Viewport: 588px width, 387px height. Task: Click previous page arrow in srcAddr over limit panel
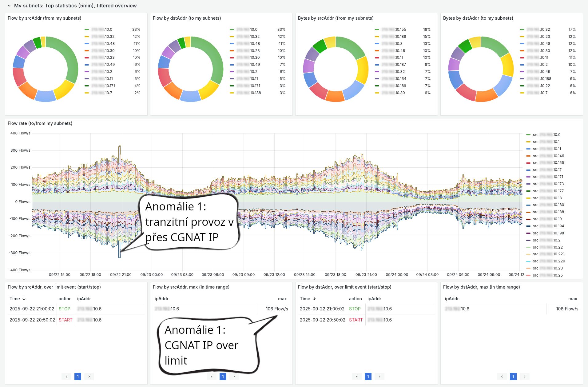(x=66, y=376)
